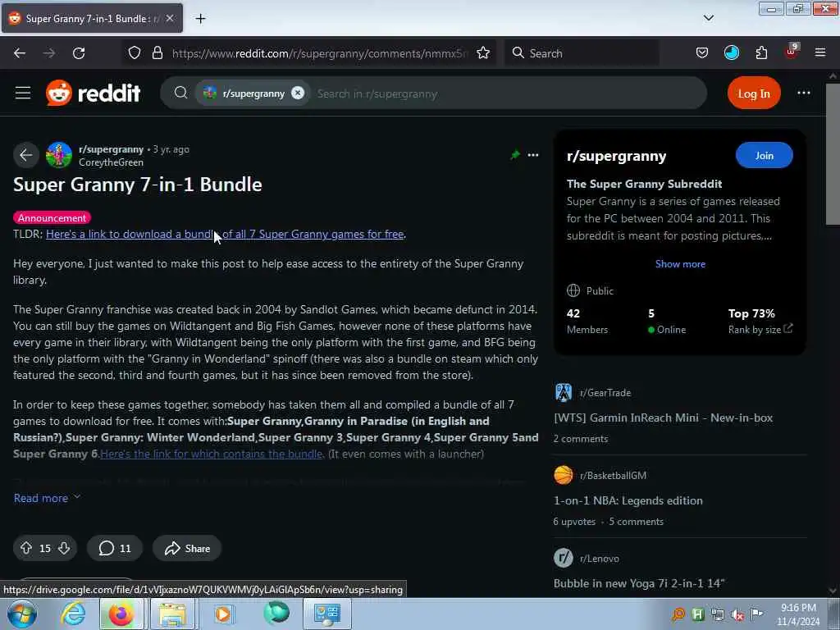This screenshot has height=630, width=840.
Task: Remove r/supergranny search scope chip
Action: click(298, 94)
